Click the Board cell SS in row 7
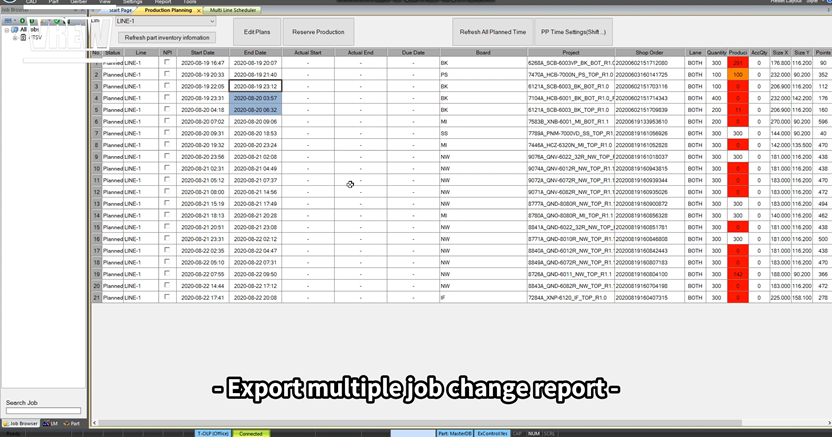Image resolution: width=832 pixels, height=437 pixels. [483, 133]
